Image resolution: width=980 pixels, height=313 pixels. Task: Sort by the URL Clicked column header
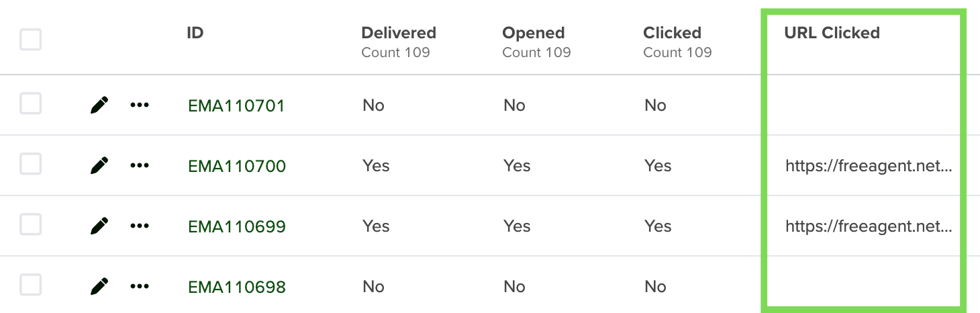click(x=832, y=33)
